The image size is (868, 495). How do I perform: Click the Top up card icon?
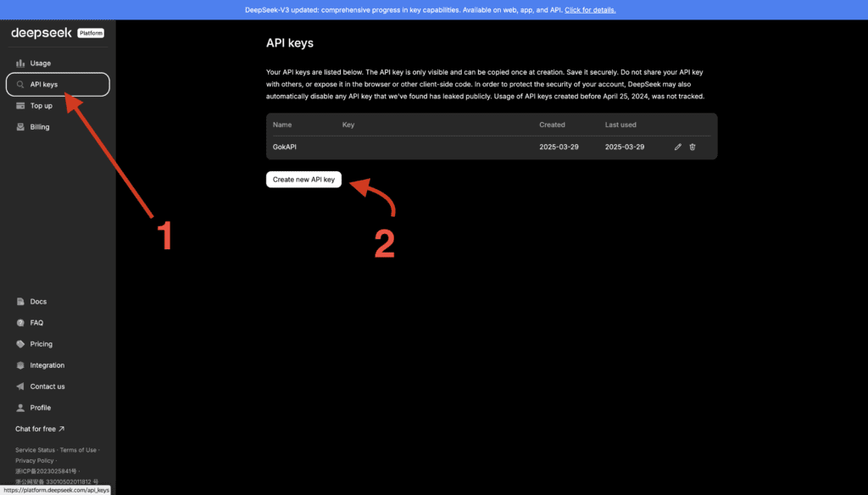click(x=20, y=106)
